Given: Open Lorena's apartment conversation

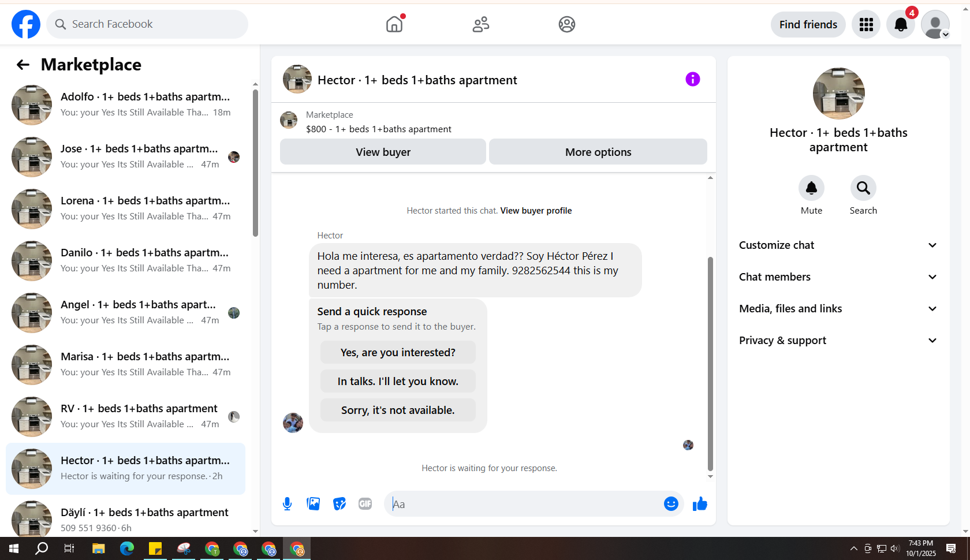Looking at the screenshot, I should pos(125,209).
